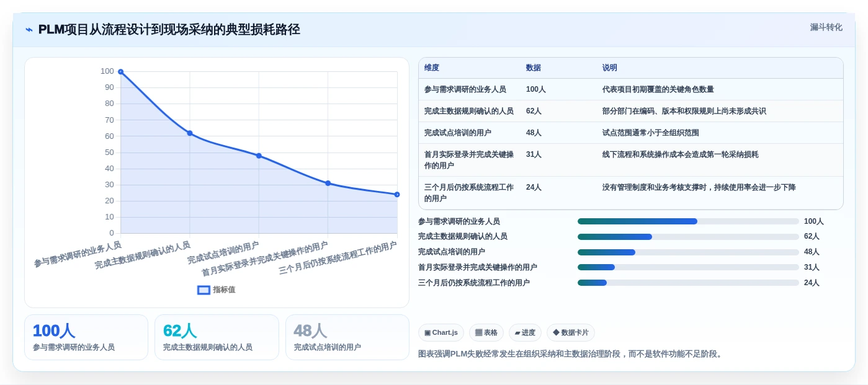Image resolution: width=868 pixels, height=385 pixels.
Task: Click description about 持续使用率会进一步下降
Action: pyautogui.click(x=699, y=187)
